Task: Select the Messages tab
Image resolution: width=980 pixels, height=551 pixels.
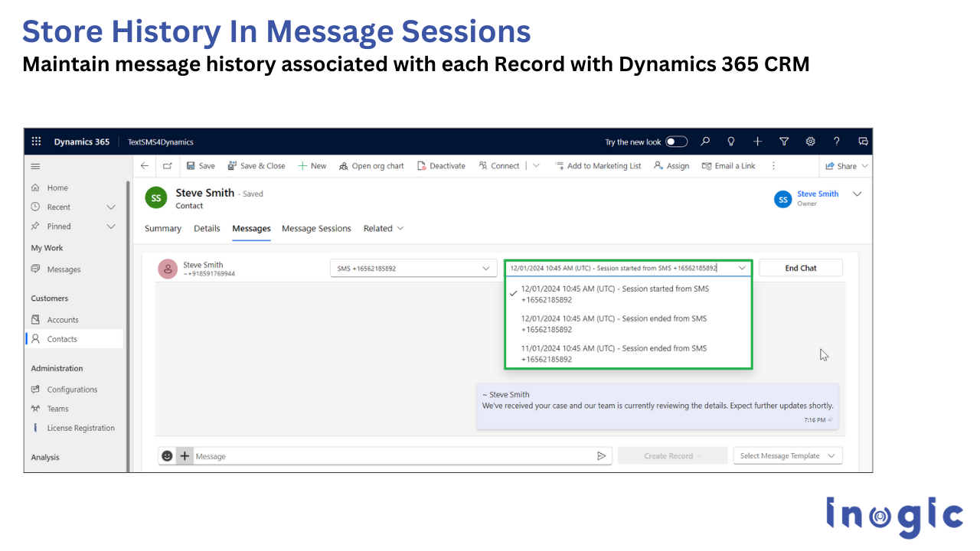Action: [x=251, y=229]
